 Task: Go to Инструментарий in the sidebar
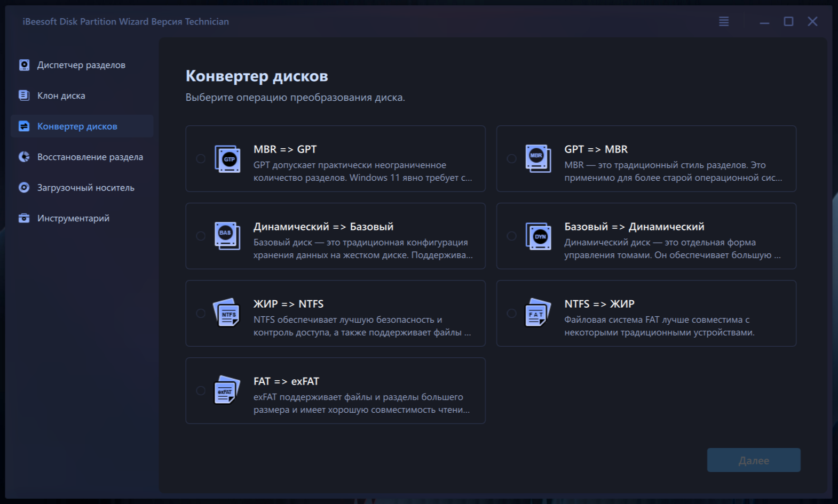(73, 219)
